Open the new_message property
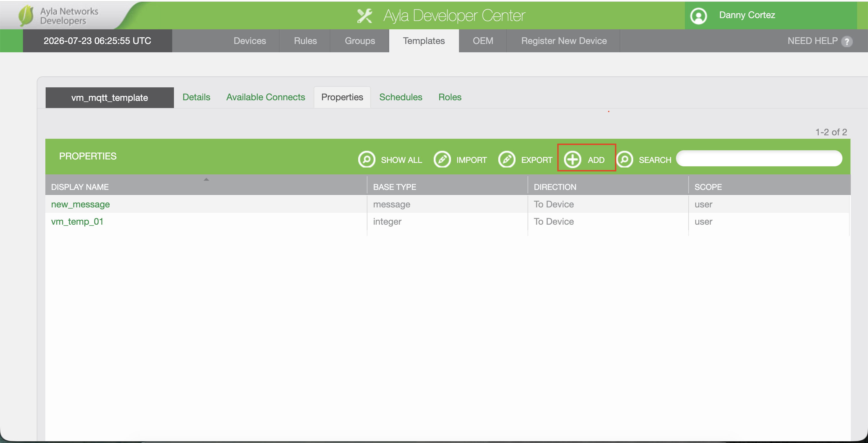 click(80, 204)
